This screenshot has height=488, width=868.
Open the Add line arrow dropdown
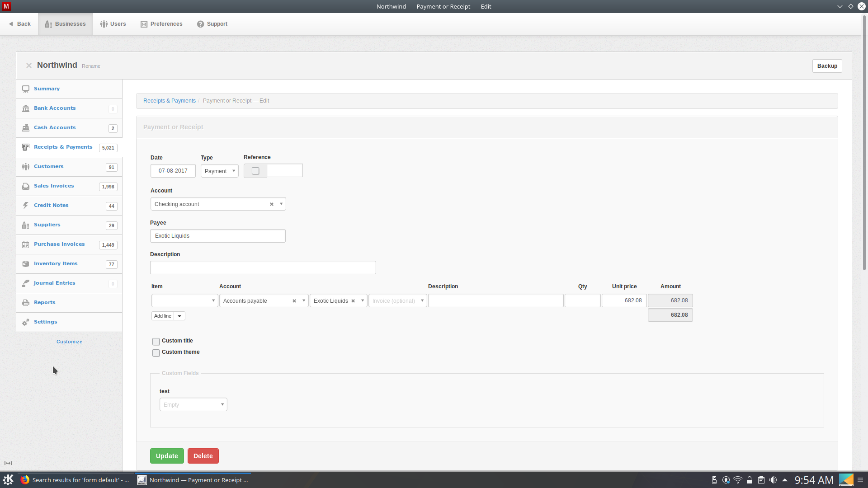click(179, 316)
